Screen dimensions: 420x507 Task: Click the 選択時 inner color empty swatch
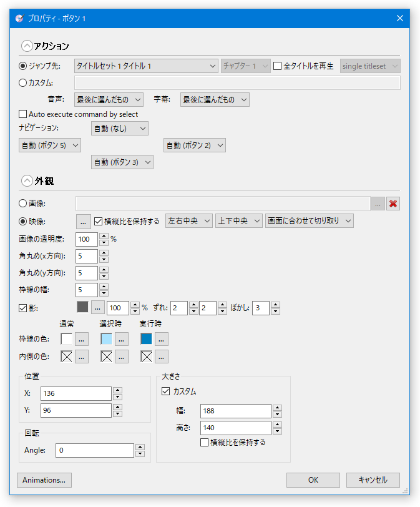(106, 357)
